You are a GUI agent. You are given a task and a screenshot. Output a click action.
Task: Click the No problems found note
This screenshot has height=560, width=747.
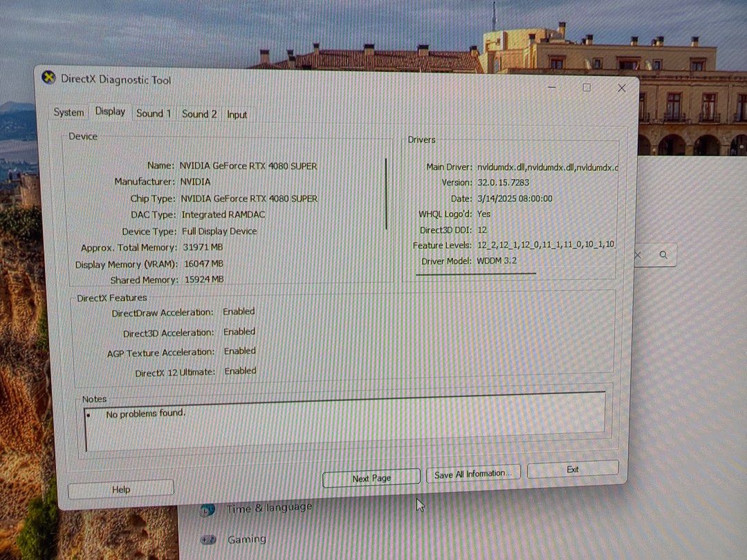pos(145,413)
